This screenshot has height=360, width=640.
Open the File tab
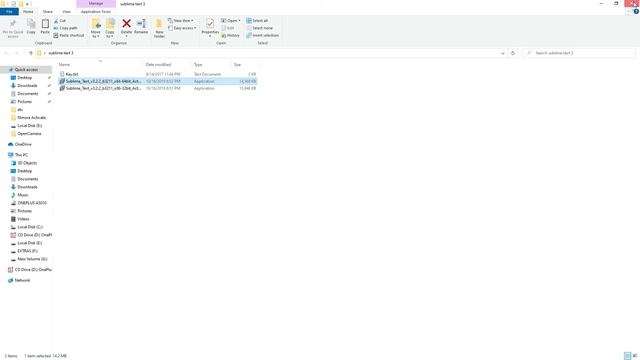click(9, 11)
